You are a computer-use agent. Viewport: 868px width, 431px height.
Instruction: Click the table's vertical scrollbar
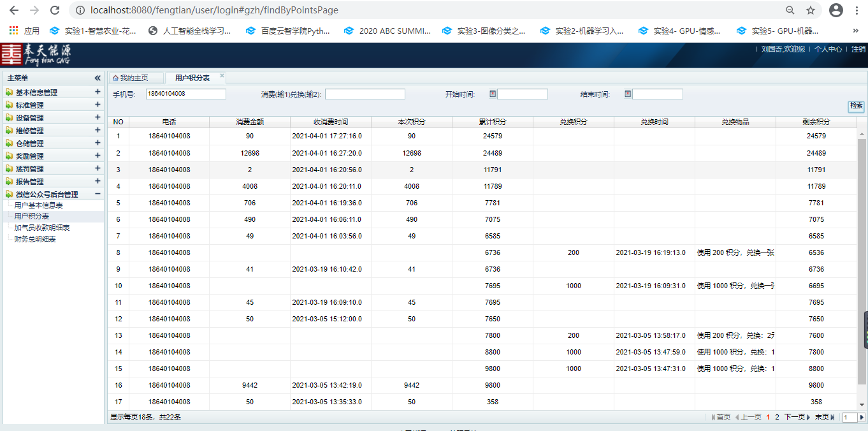click(862, 255)
